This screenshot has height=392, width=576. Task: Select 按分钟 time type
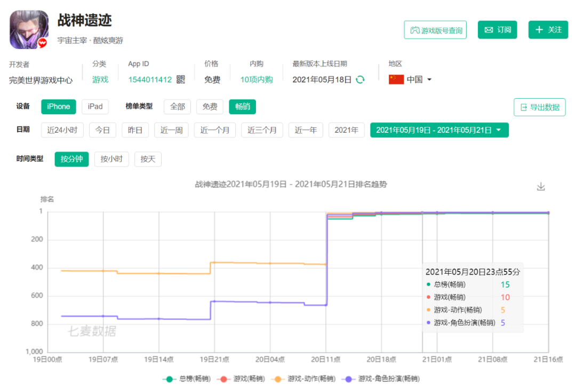point(71,159)
